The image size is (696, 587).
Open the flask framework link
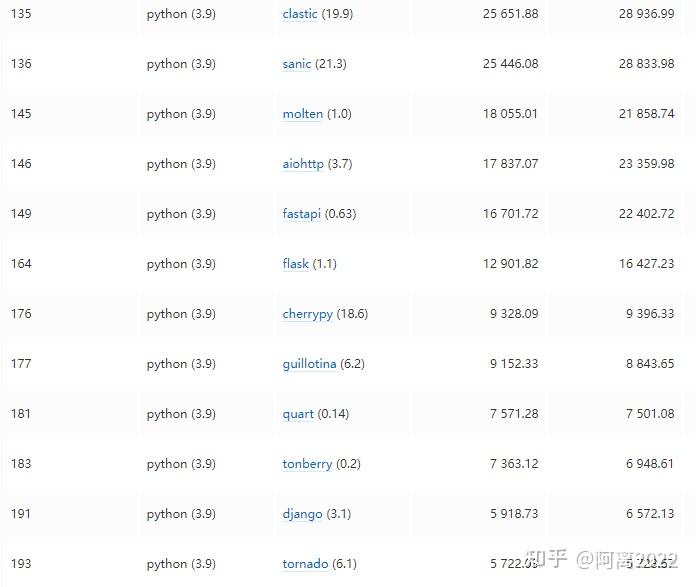coord(295,264)
